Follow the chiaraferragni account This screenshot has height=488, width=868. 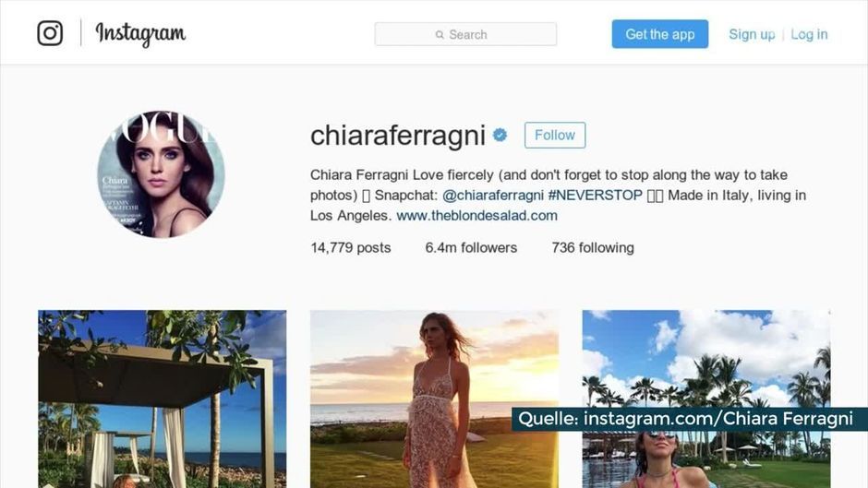point(555,135)
